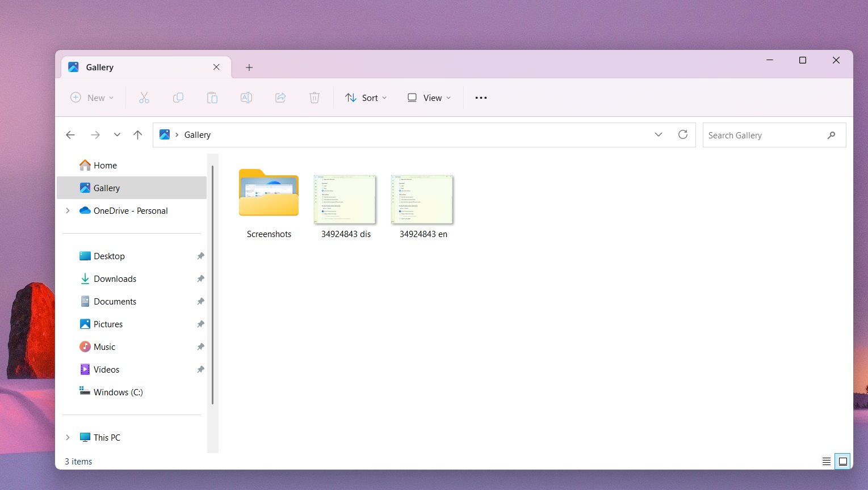Expand the OneDrive - Personal tree node
The width and height of the screenshot is (868, 490).
point(68,210)
